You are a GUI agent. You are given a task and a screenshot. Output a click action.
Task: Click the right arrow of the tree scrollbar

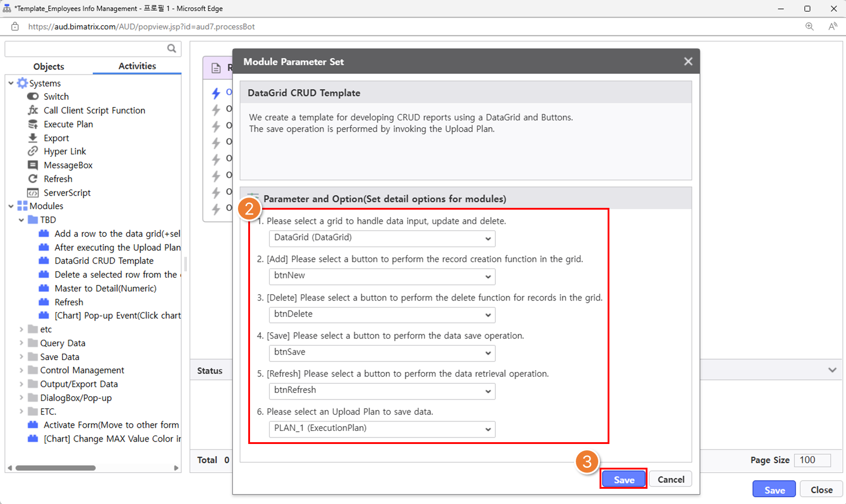[x=176, y=468]
